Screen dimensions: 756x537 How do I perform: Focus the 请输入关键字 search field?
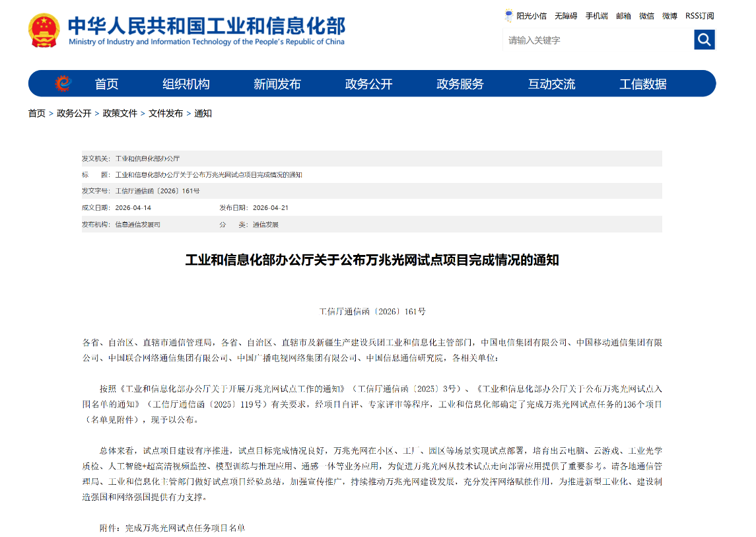598,40
